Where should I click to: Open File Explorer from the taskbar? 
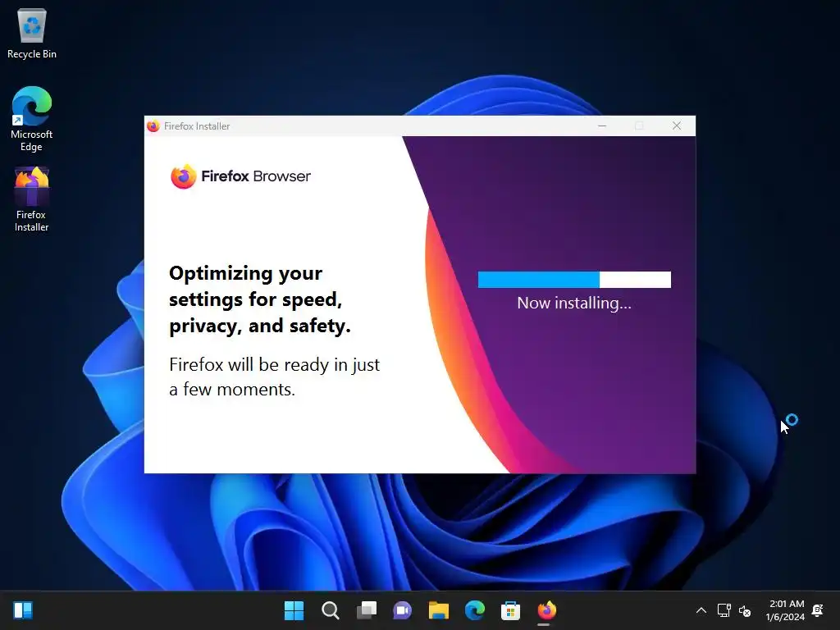(438, 610)
